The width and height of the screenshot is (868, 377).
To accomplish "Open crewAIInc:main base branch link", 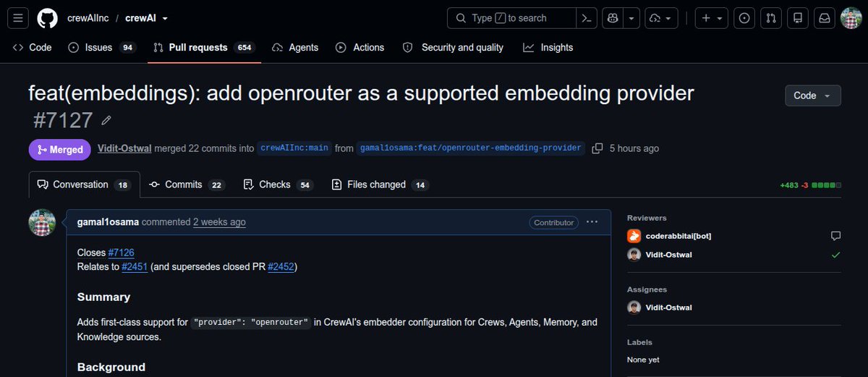I will (x=294, y=148).
